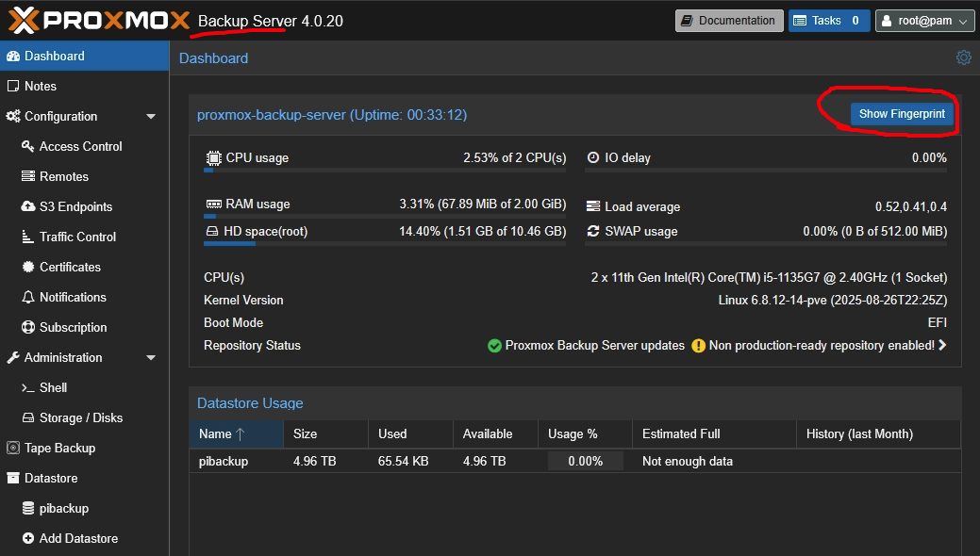
Task: Click the Proxmox logo
Action: 96,20
